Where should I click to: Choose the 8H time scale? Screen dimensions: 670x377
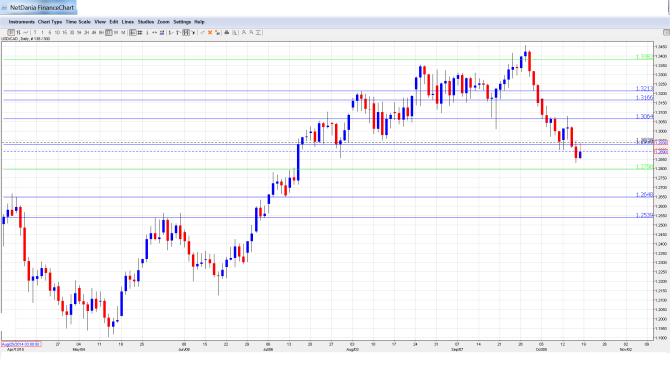point(101,32)
